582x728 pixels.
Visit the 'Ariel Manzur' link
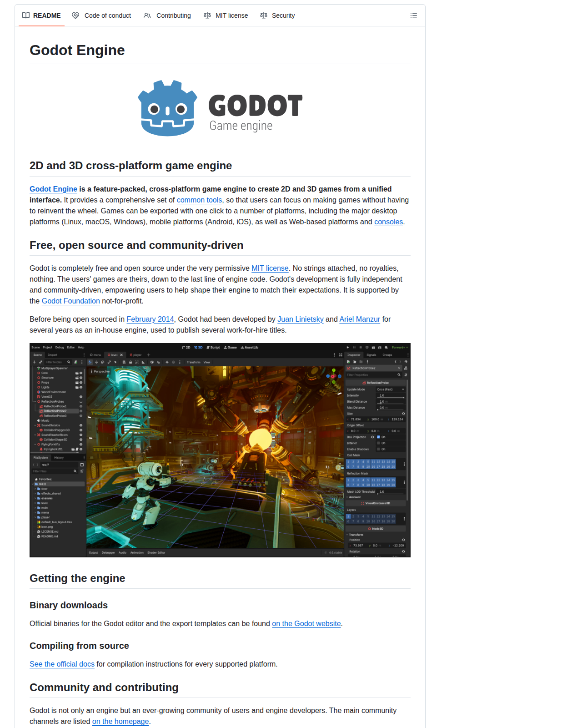tap(360, 319)
